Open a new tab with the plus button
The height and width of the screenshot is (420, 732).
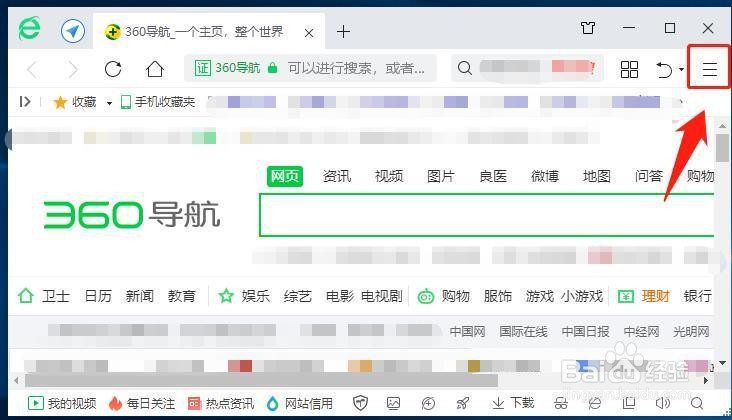343,32
